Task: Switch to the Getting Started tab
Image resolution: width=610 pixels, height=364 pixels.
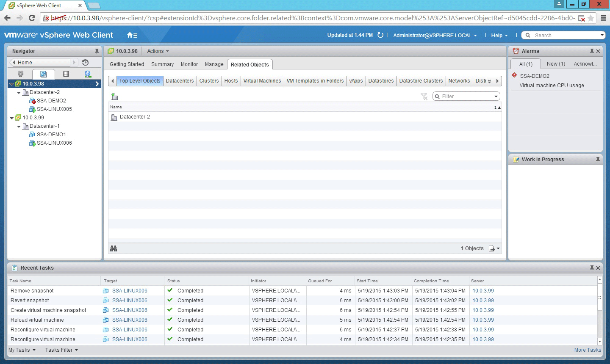Action: (x=127, y=64)
